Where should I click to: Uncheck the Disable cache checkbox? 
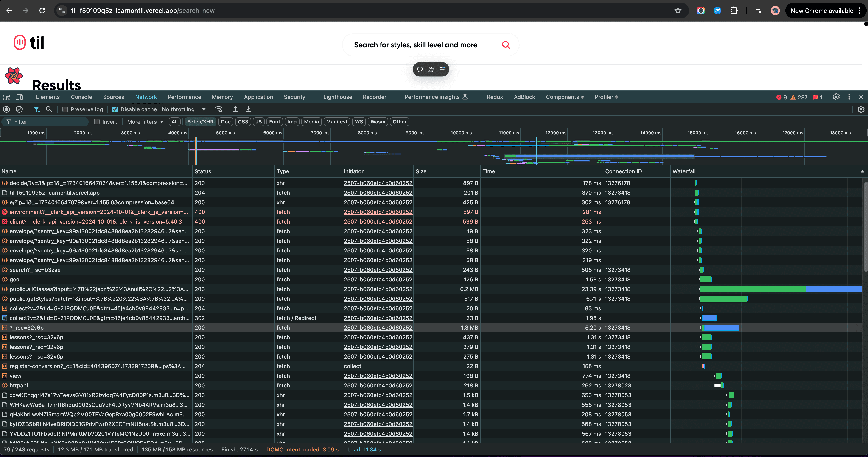click(x=115, y=109)
